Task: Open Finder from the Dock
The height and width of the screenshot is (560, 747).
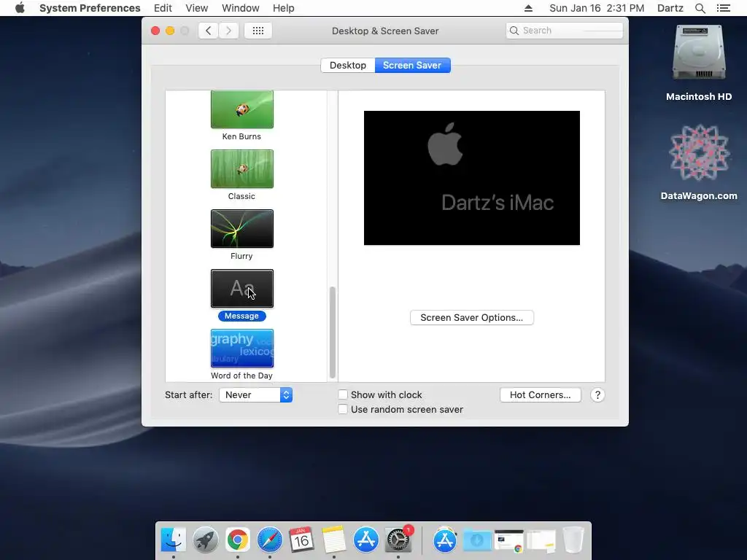Action: pyautogui.click(x=174, y=540)
